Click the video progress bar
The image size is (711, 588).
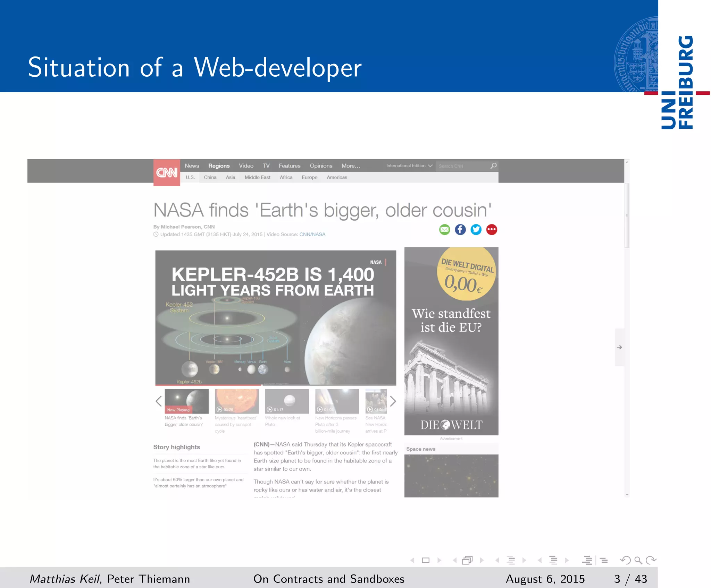pos(276,385)
